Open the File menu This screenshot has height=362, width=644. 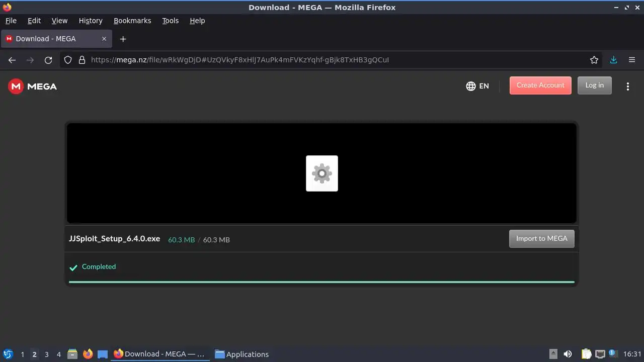coord(11,21)
